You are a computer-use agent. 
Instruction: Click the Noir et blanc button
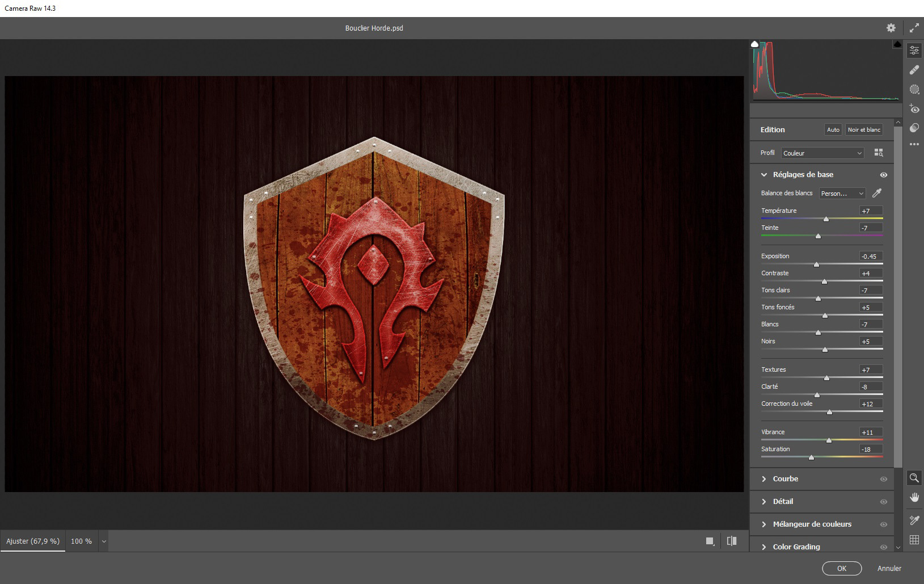(x=864, y=130)
